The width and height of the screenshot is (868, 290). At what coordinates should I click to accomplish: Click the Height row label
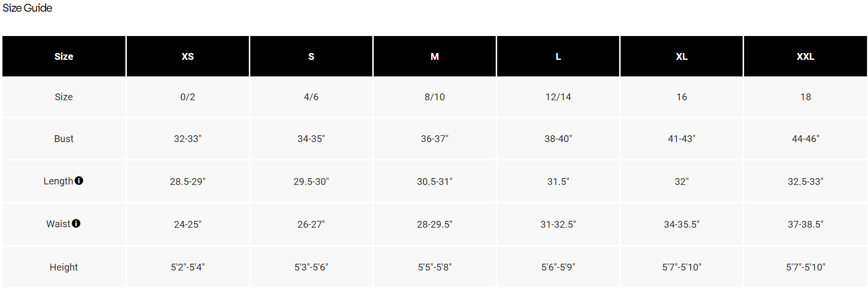64,267
